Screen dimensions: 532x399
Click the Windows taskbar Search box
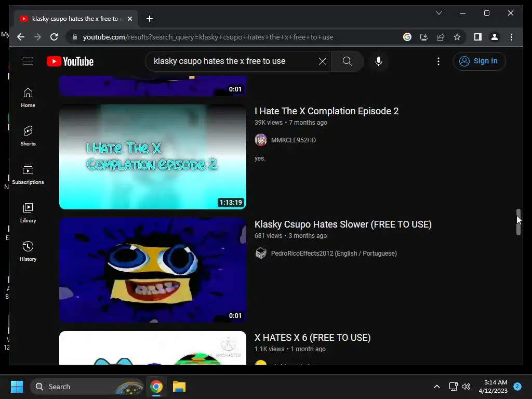87,387
